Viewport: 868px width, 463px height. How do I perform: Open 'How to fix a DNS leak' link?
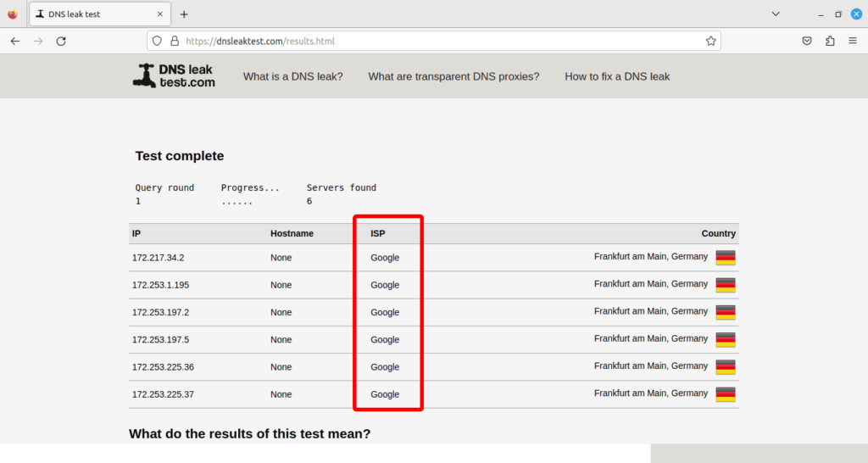click(x=617, y=76)
